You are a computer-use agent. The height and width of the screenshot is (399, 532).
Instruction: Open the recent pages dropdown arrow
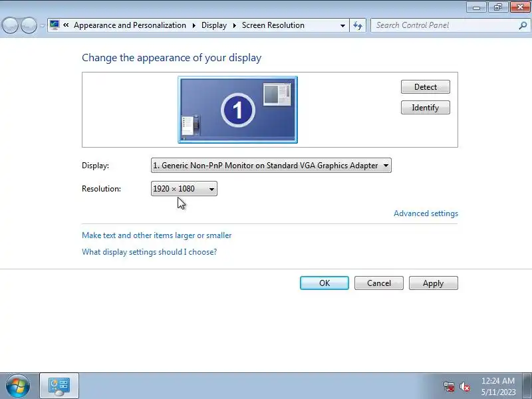(x=43, y=26)
